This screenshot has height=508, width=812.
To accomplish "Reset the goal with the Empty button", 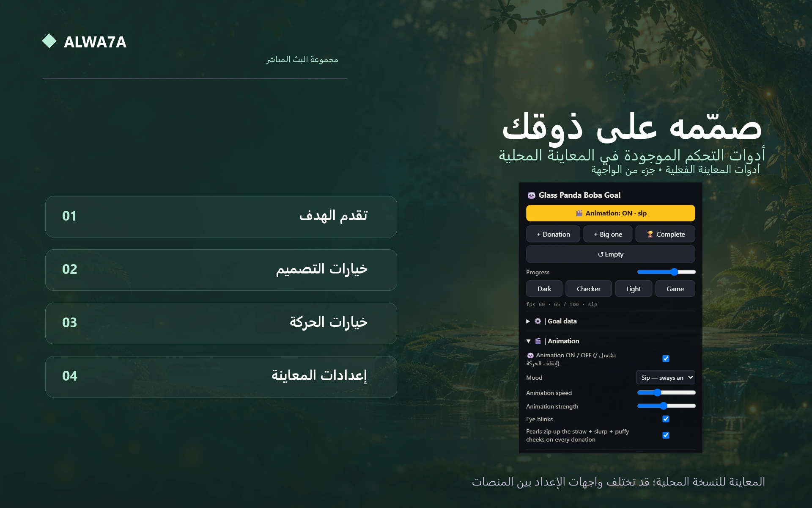I will 611,254.
